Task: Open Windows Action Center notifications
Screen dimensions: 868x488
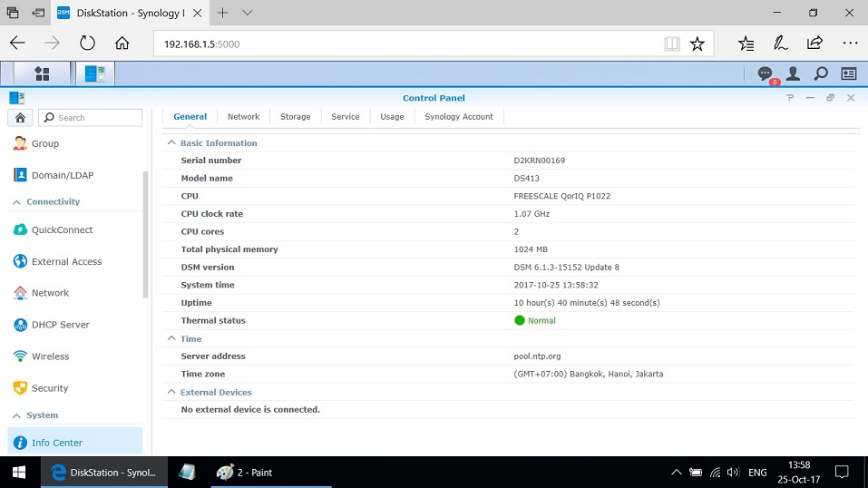Action: (842, 472)
